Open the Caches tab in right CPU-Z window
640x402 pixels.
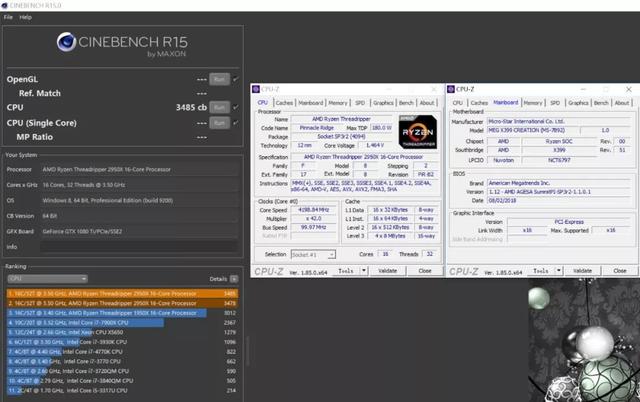pos(479,103)
